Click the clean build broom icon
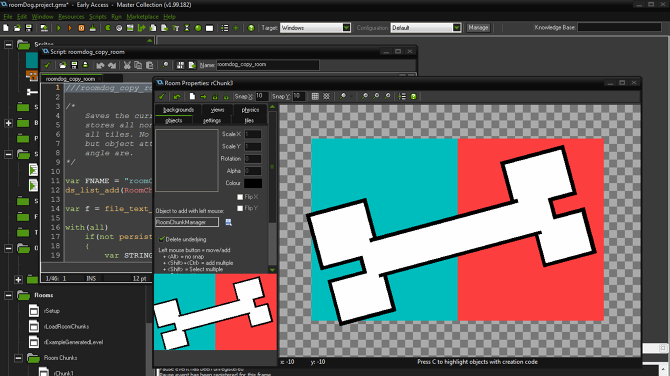The height and width of the screenshot is (376, 670). tap(92, 28)
